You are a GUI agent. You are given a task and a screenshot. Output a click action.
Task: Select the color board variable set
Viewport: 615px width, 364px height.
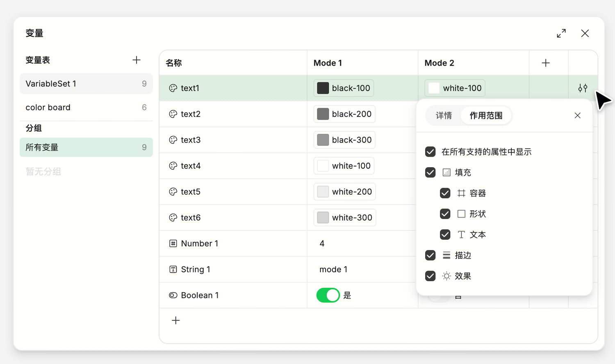pyautogui.click(x=86, y=107)
